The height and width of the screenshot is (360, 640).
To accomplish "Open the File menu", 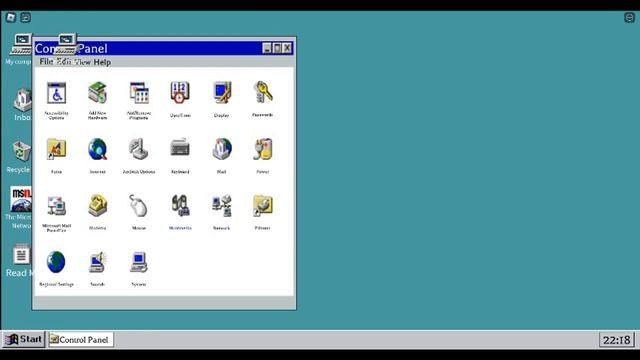I will click(x=46, y=62).
